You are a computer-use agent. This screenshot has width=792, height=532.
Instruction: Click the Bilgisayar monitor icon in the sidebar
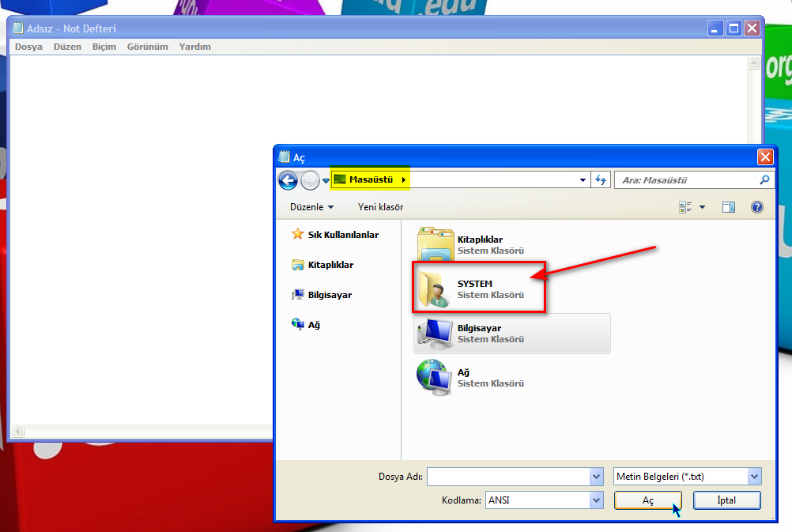pyautogui.click(x=297, y=295)
